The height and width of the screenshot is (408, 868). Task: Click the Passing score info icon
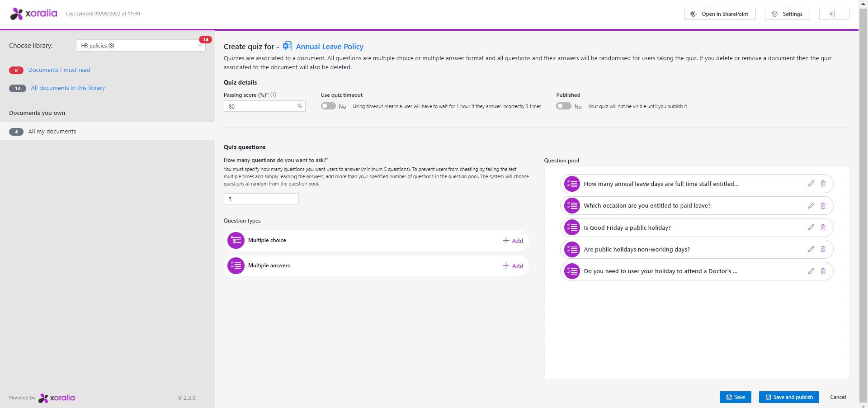pyautogui.click(x=273, y=95)
